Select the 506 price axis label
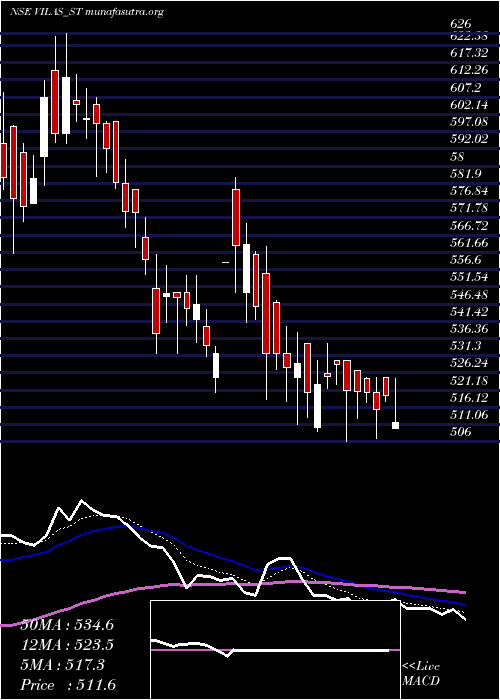Screen dimensions: 500x700 point(462,432)
